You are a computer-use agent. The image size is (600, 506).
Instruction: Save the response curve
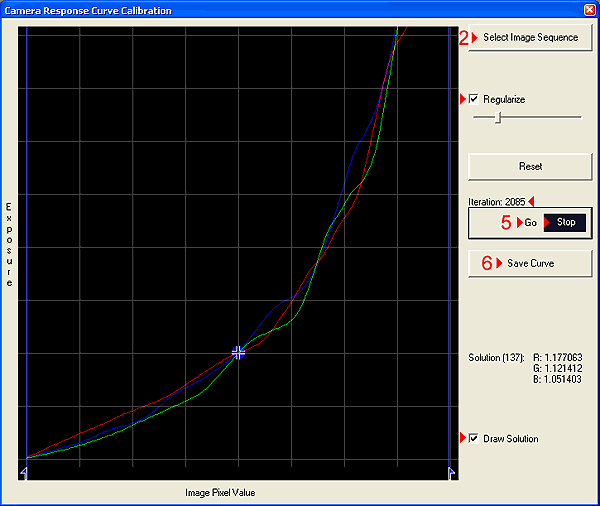pyautogui.click(x=530, y=263)
